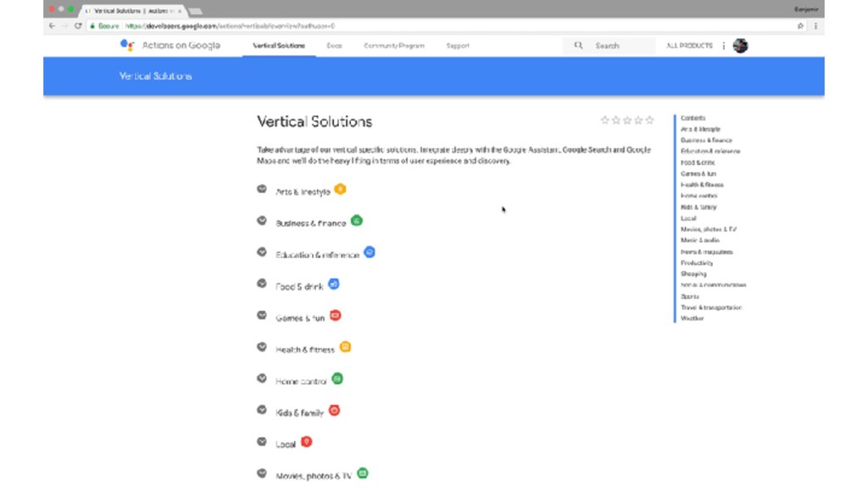This screenshot has height=488, width=868.
Task: Bookmark the page with the star icon
Action: coord(800,26)
